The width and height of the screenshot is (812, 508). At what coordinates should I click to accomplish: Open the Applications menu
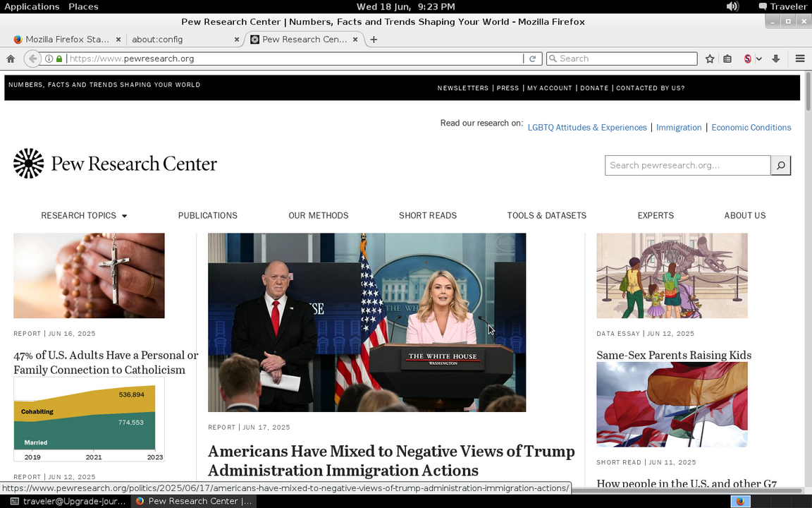(x=32, y=6)
